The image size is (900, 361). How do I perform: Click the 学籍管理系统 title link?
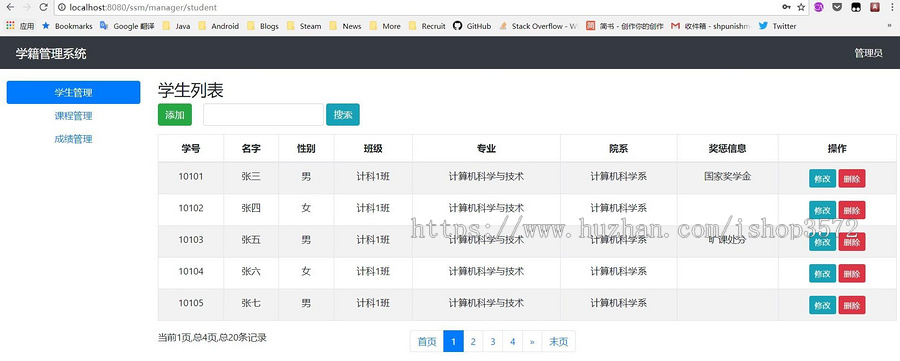point(51,54)
